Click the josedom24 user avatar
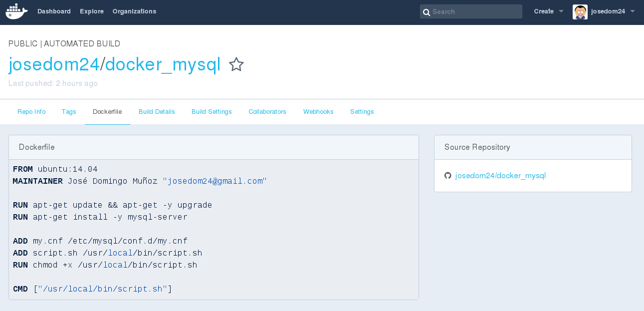 coord(580,11)
